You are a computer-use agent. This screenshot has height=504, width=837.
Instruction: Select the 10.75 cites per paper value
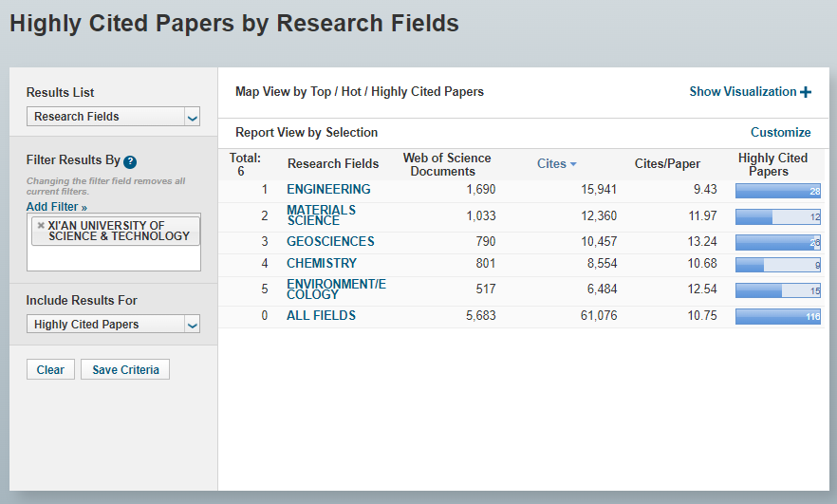coord(702,315)
